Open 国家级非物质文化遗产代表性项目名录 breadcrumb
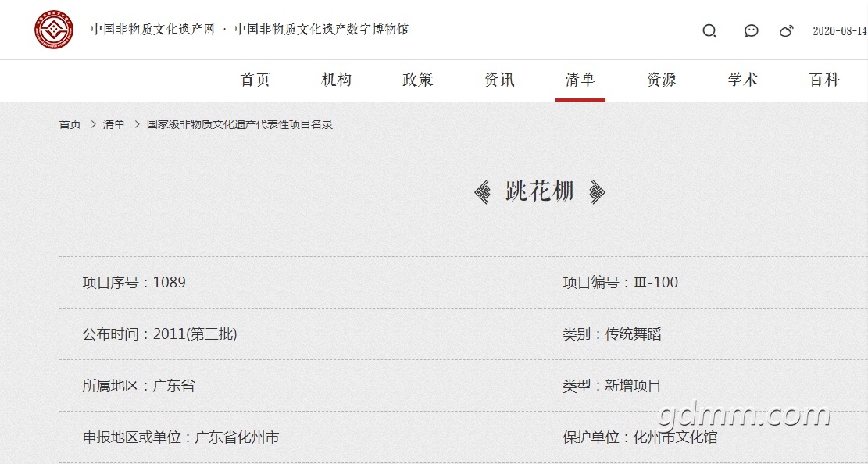868x464 pixels. click(240, 124)
